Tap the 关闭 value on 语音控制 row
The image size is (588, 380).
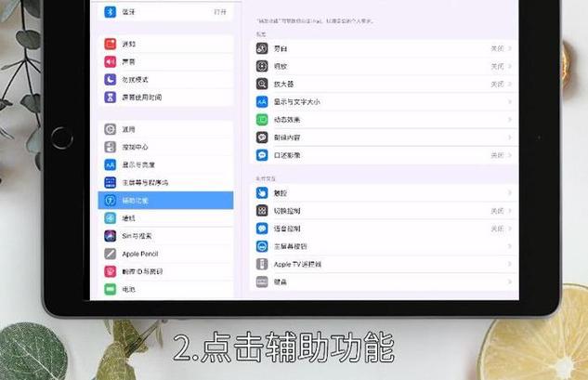[498, 229]
